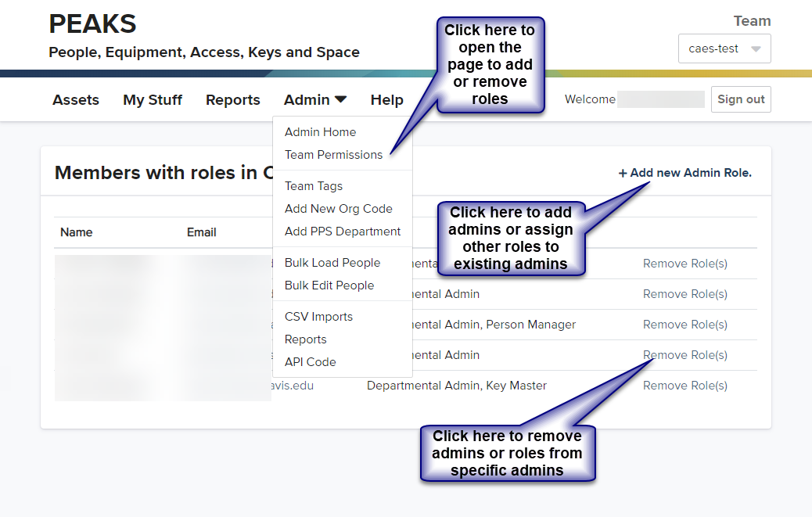Open the caes-test team selector
Screen dimensions: 812x517
pyautogui.click(x=724, y=48)
